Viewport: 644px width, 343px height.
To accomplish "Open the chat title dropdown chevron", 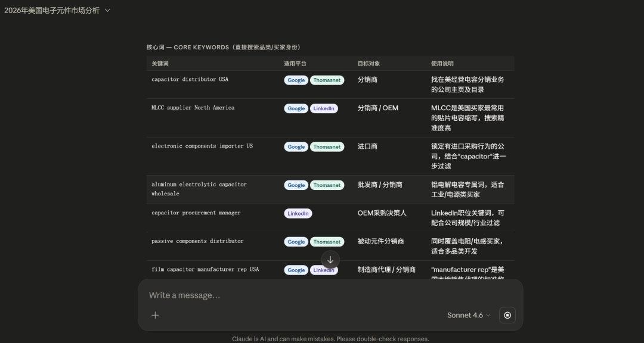I will point(107,11).
